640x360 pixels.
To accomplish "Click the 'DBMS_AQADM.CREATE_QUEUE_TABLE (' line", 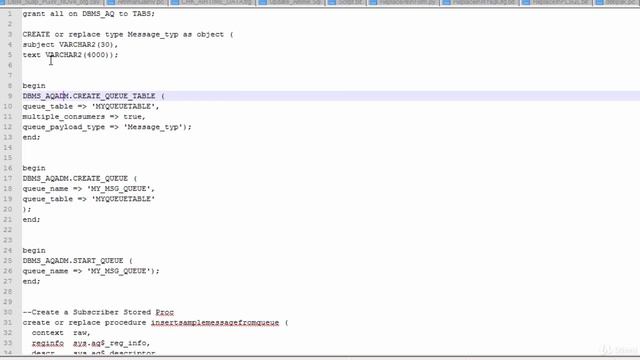I will coord(93,96).
